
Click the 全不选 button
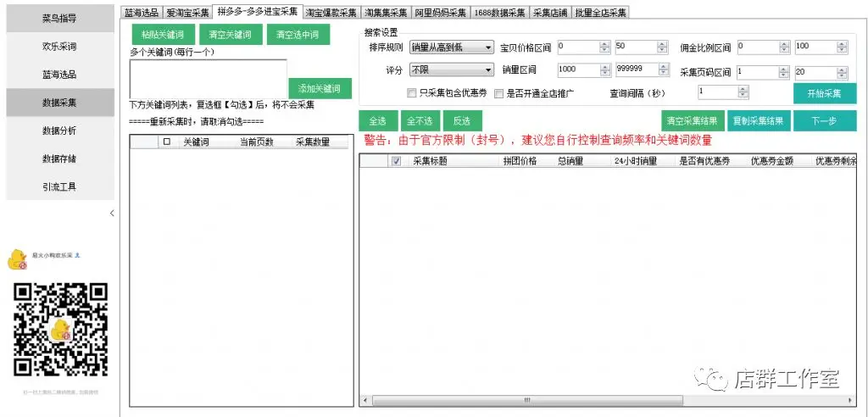[420, 121]
